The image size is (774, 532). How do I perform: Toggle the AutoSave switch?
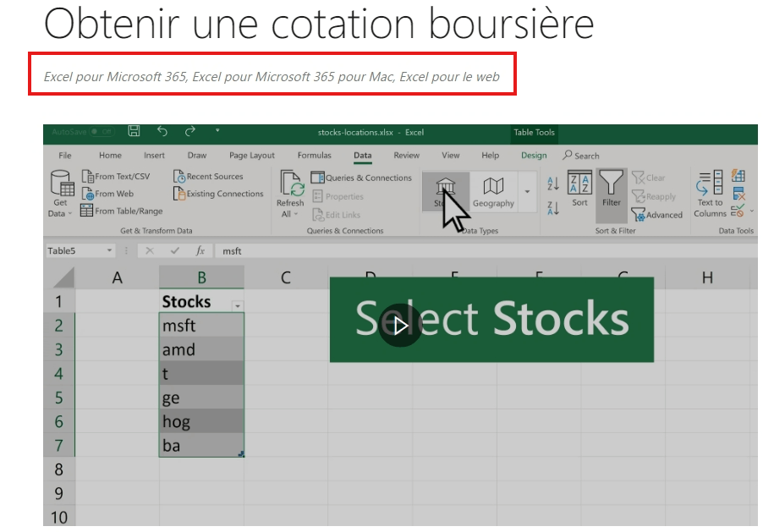(x=102, y=132)
